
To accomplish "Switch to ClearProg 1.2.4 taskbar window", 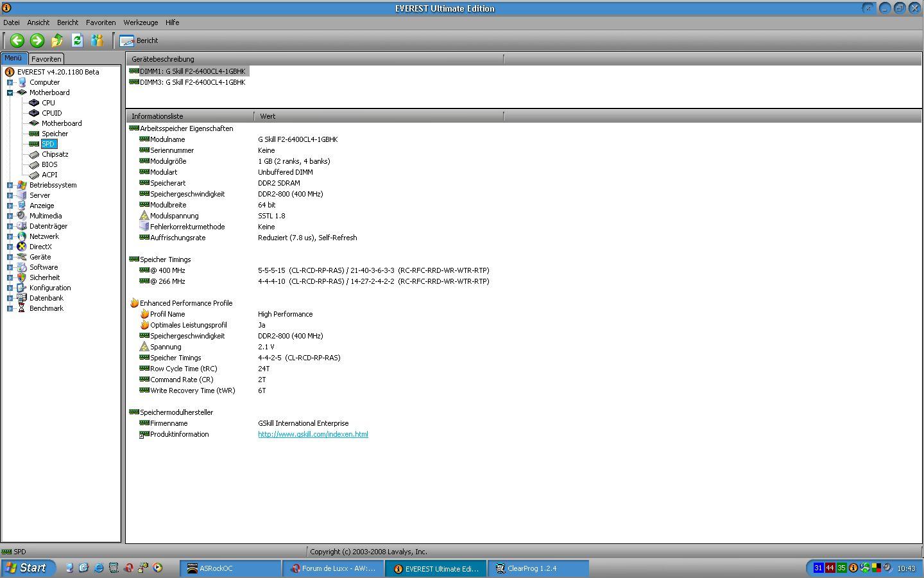I will (539, 568).
